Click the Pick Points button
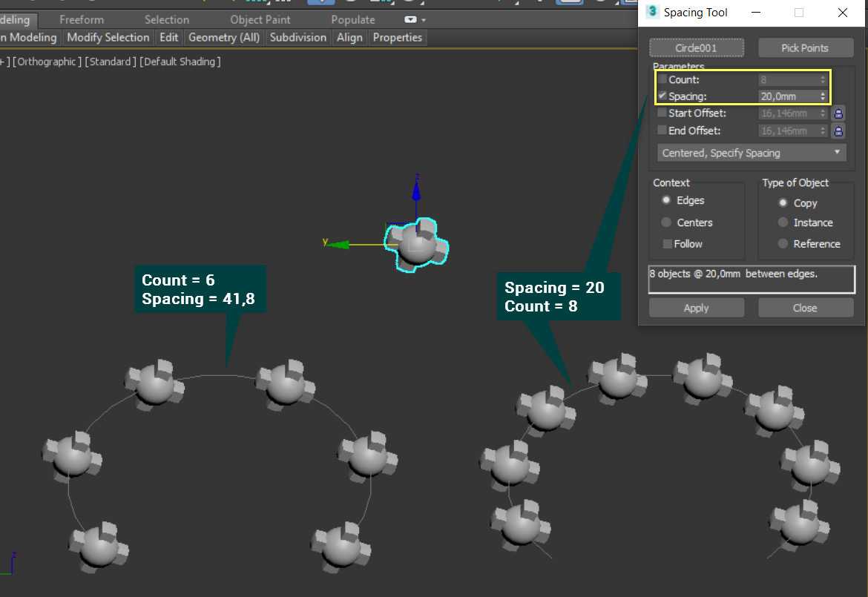868x597 pixels. 804,48
